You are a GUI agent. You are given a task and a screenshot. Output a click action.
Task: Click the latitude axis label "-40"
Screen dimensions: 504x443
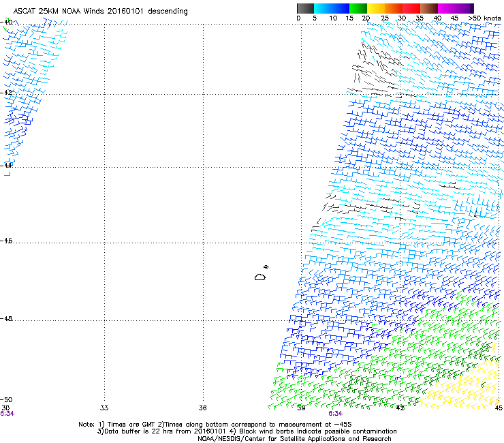coord(6,22)
